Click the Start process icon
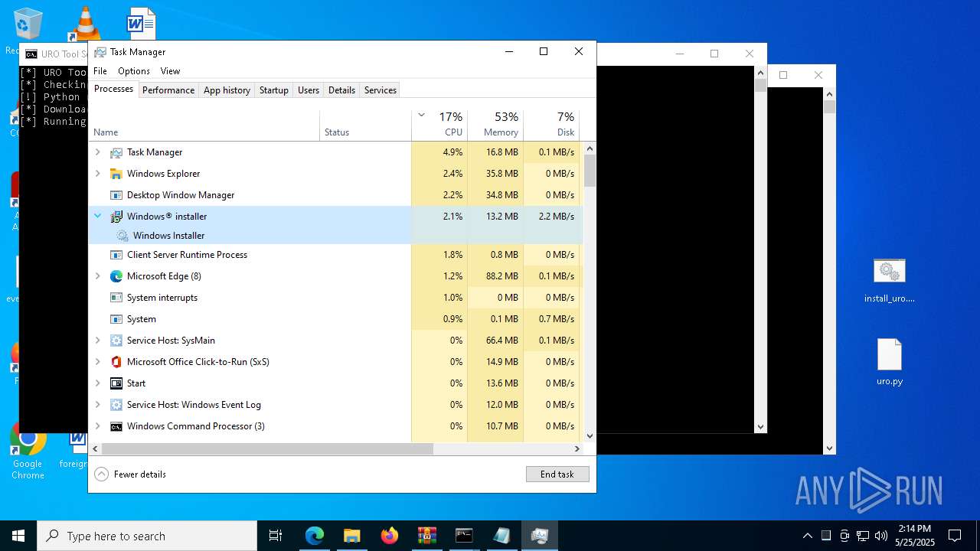The height and width of the screenshot is (551, 980). (116, 383)
